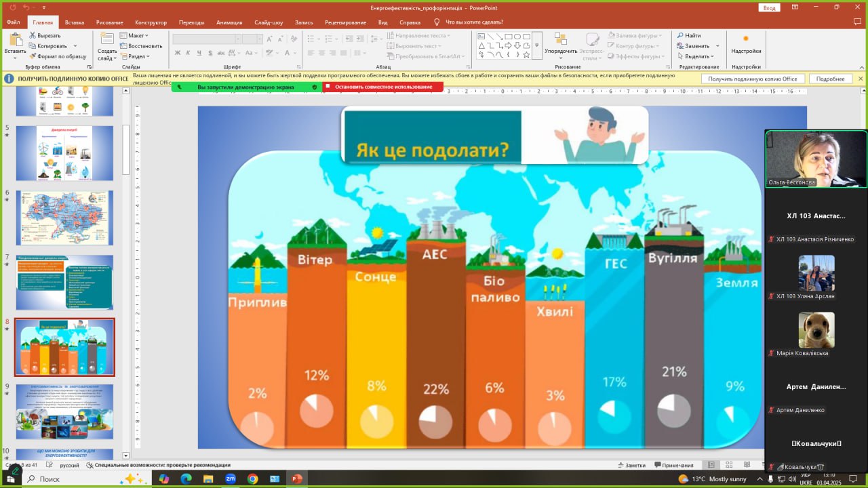The height and width of the screenshot is (488, 868).
Task: Click the info icon on license bar
Action: 9,79
